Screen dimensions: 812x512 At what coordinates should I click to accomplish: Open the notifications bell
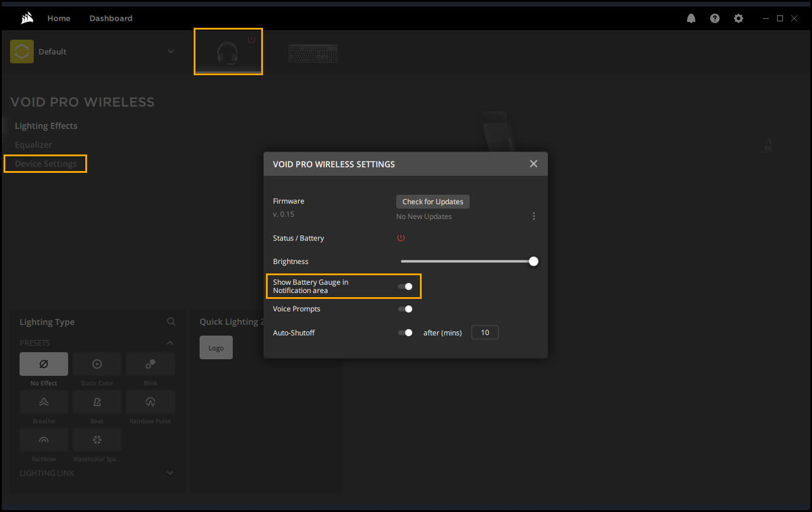click(691, 18)
